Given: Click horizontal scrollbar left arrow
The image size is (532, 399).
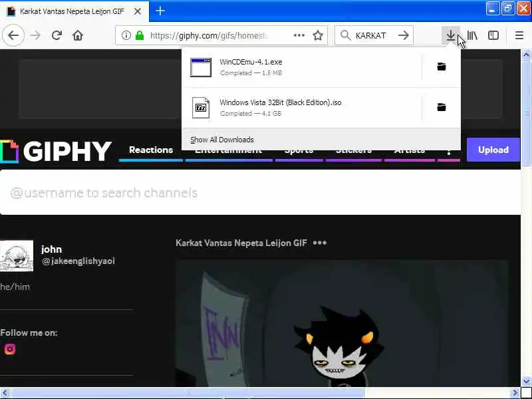Looking at the screenshot, I should (x=5, y=393).
